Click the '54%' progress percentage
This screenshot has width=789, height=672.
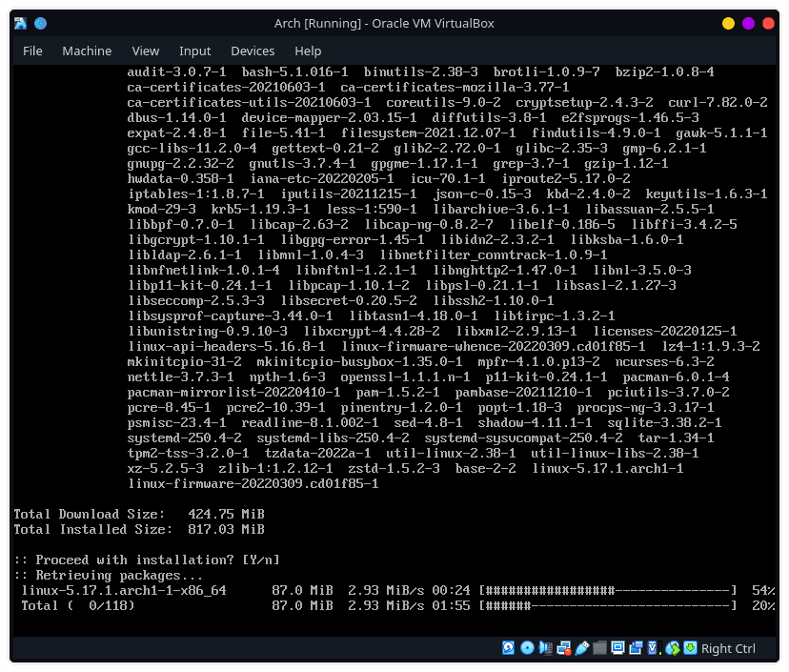pyautogui.click(x=763, y=590)
